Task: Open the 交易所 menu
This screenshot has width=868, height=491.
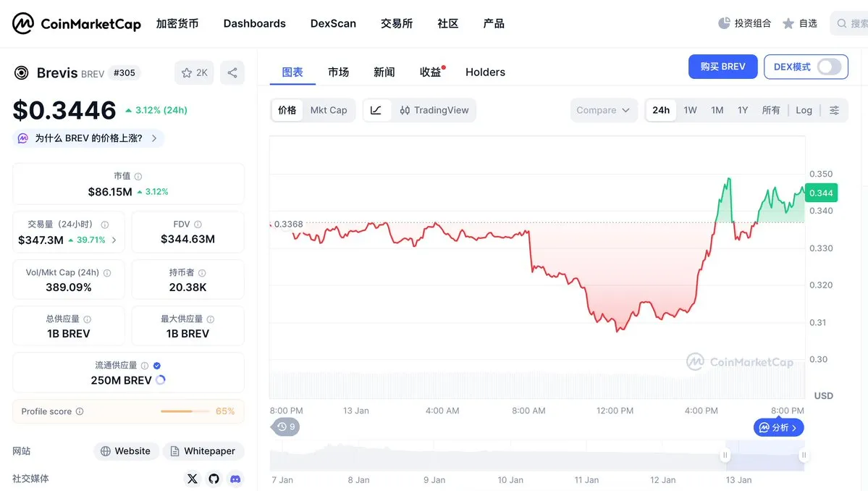Action: 397,23
